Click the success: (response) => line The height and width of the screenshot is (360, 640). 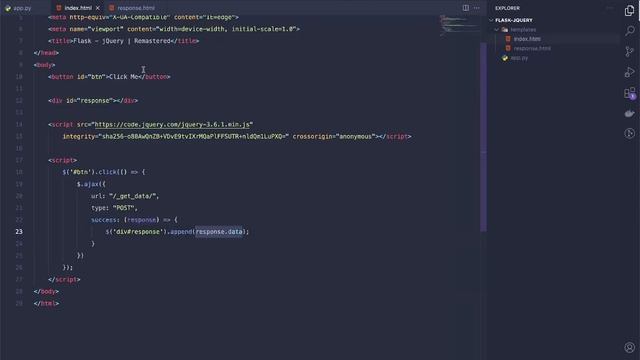click(x=134, y=220)
